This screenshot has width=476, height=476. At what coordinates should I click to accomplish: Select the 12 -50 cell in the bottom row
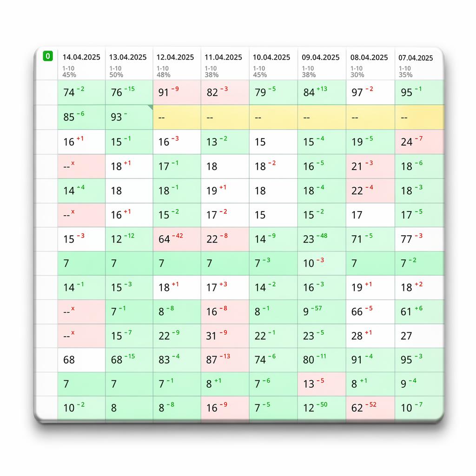tap(322, 408)
